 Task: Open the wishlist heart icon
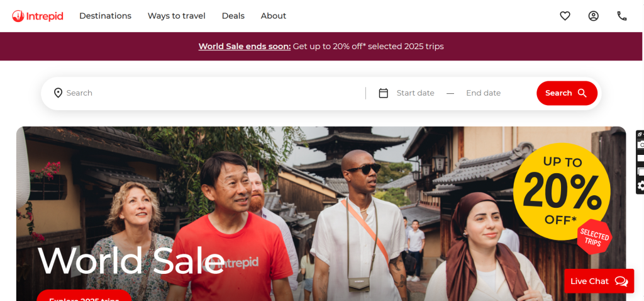pos(565,16)
